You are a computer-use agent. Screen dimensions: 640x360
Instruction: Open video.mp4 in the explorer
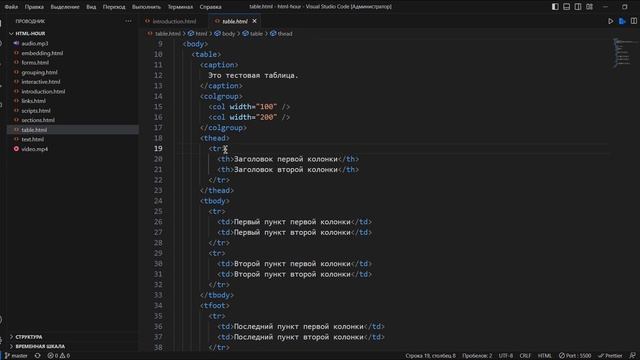pyautogui.click(x=35, y=149)
